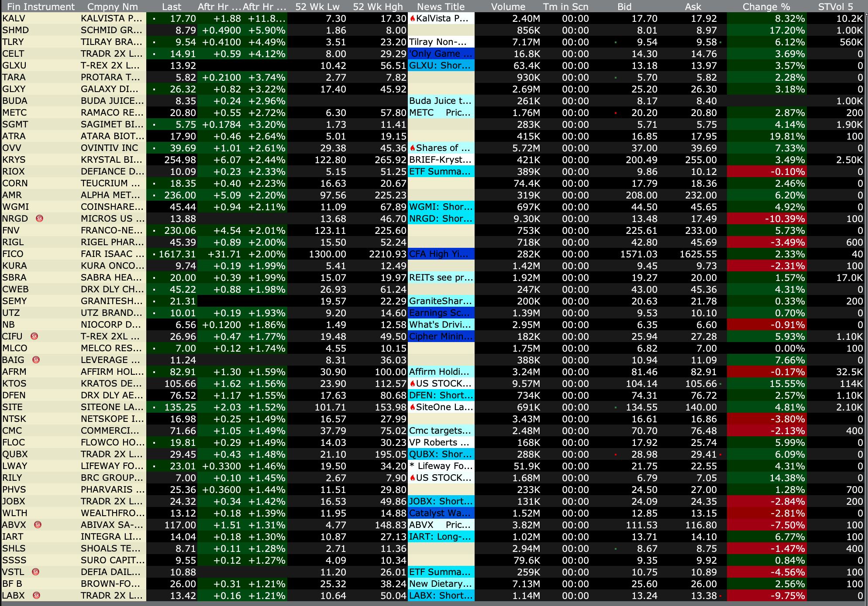Click the flame icon on RILY news

click(412, 478)
